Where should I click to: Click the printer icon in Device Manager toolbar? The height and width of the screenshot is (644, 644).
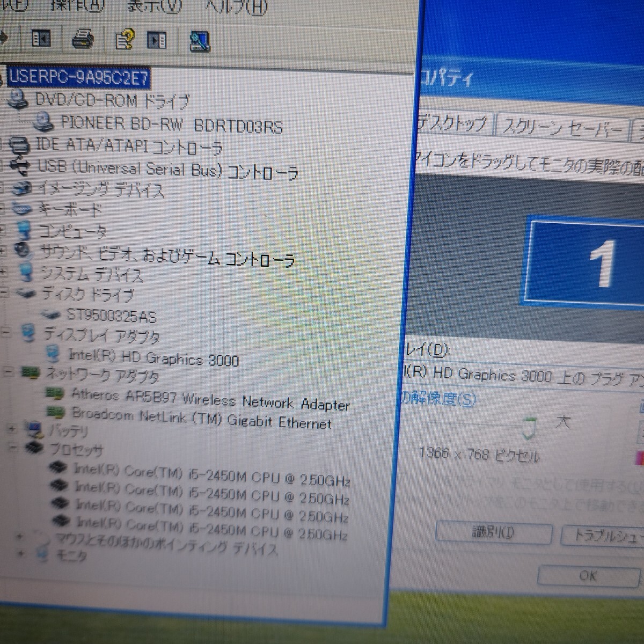83,40
